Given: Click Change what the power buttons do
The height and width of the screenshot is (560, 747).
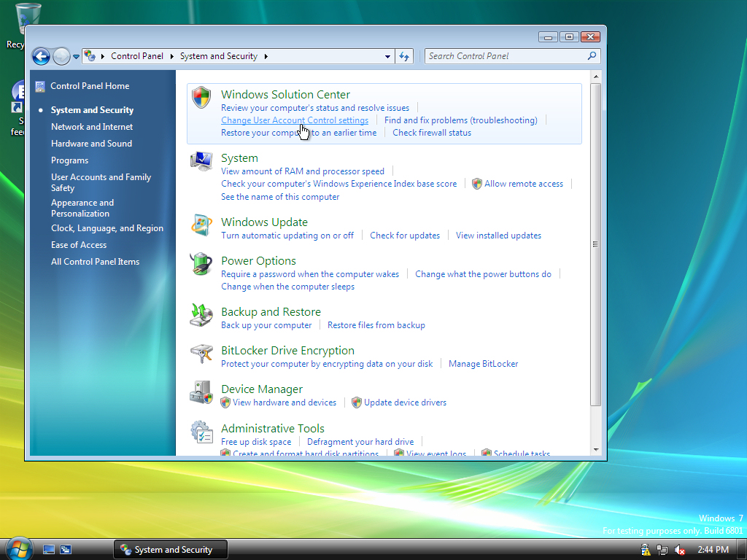Looking at the screenshot, I should 483,274.
